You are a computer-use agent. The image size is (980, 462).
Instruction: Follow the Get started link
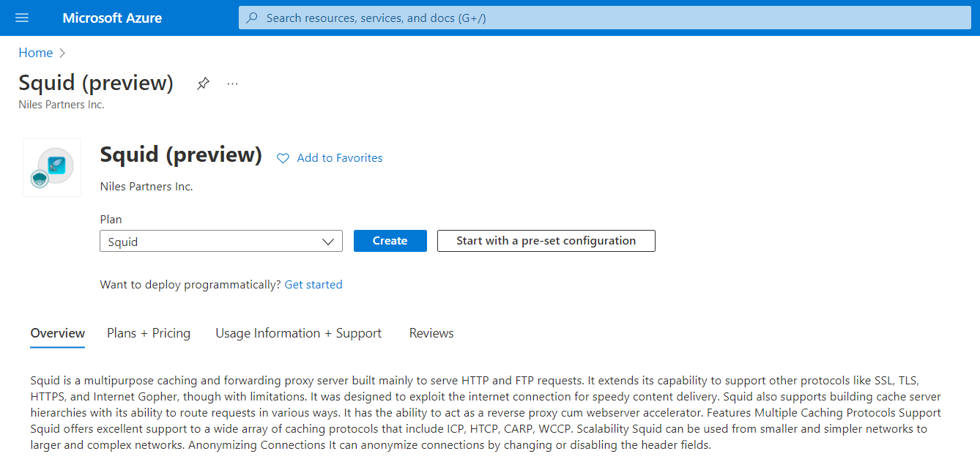[313, 284]
